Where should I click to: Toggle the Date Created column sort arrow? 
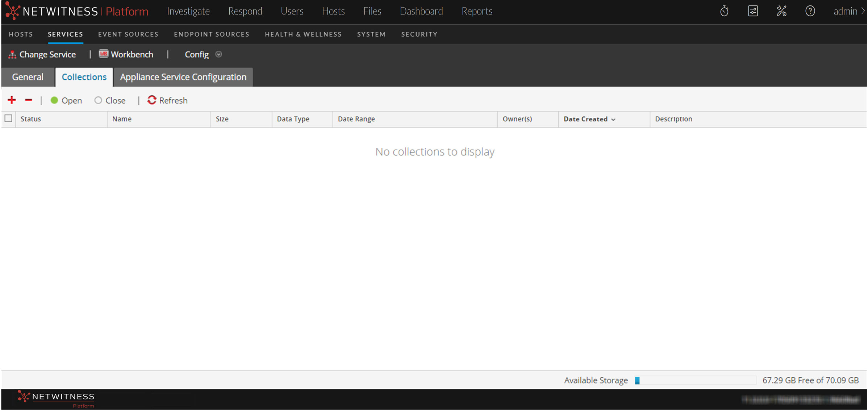[613, 120]
